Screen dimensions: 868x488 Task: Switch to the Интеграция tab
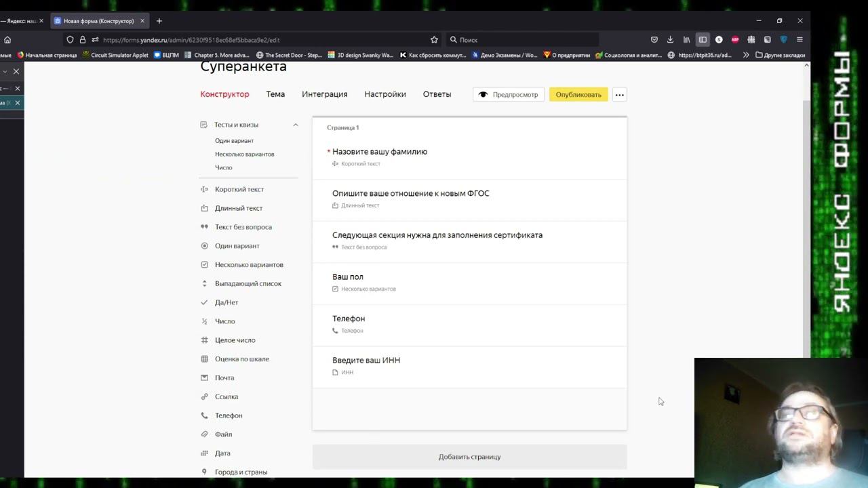[x=324, y=94]
